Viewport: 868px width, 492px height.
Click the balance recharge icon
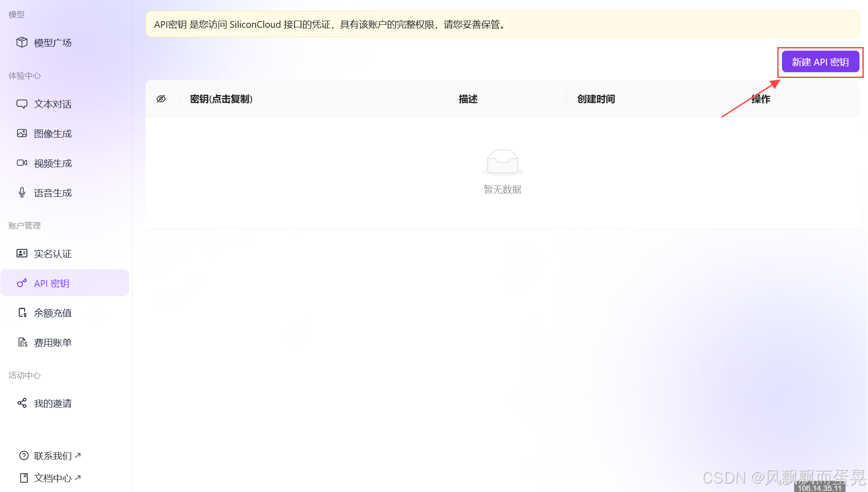coord(22,313)
